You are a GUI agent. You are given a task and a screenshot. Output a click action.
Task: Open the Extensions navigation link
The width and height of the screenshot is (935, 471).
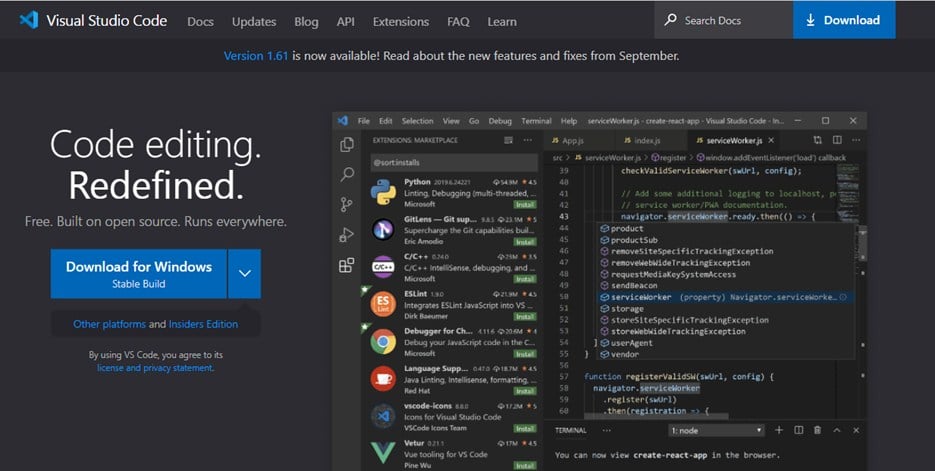click(x=401, y=21)
